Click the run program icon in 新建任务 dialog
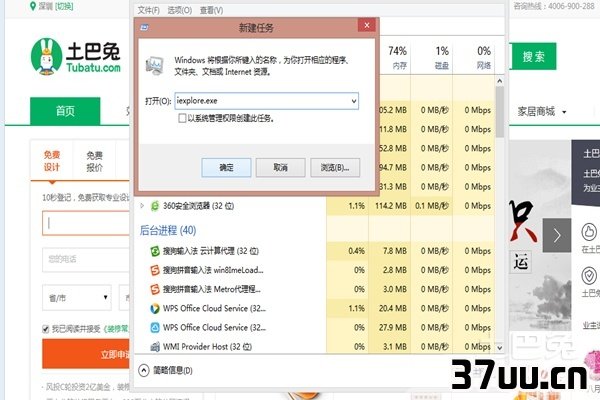This screenshot has height=400, width=600. 155,65
